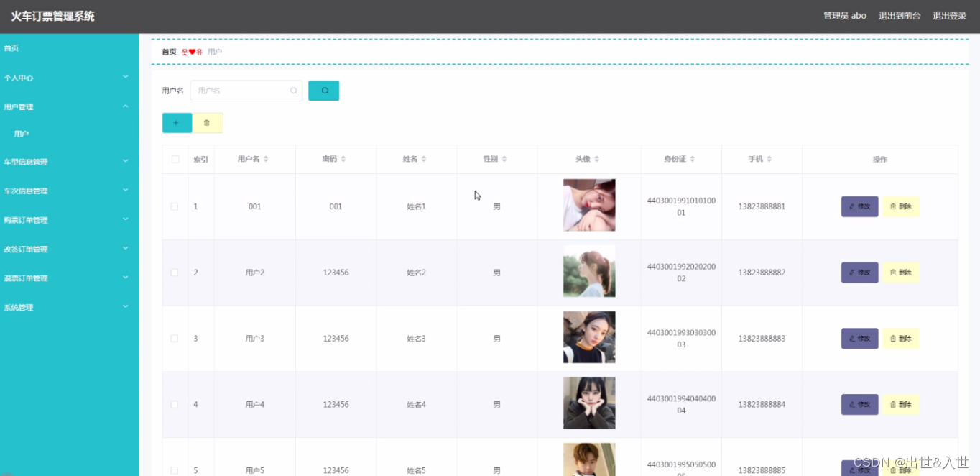Sort by 性别 column arrows
The height and width of the screenshot is (476, 980).
pos(504,159)
